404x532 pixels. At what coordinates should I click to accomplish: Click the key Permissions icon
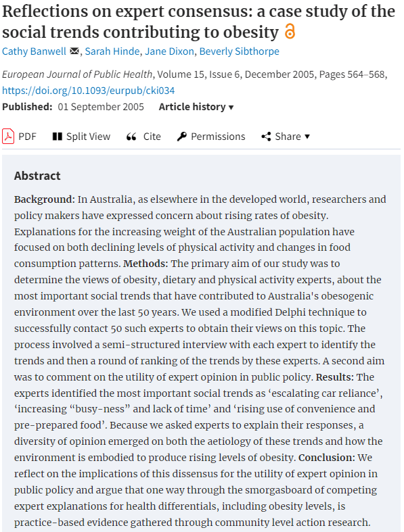(182, 137)
